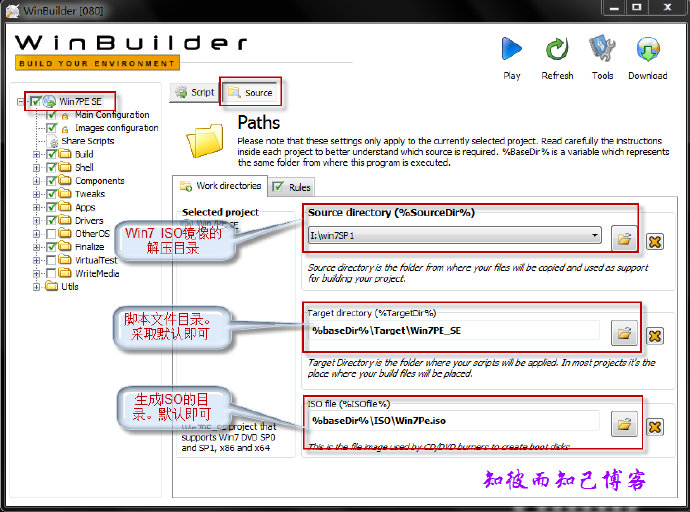The width and height of the screenshot is (690, 512).
Task: Reset Target directory with yellow X icon
Action: pos(655,336)
